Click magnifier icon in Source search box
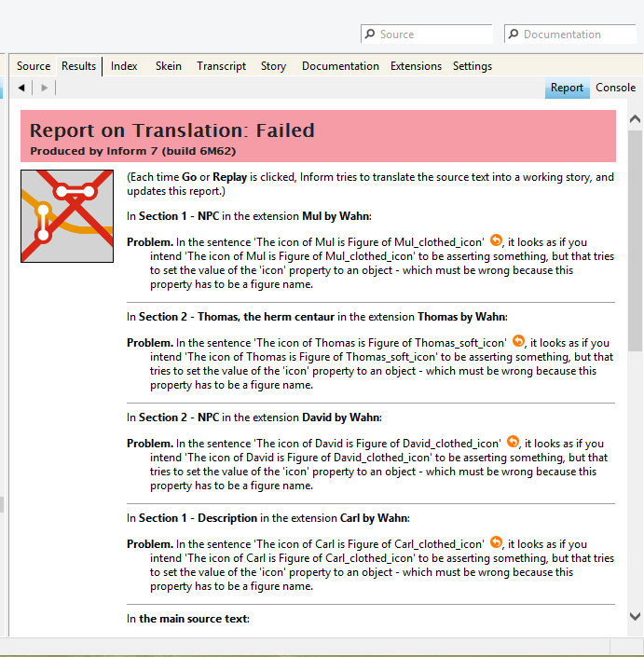The height and width of the screenshot is (657, 644). [x=370, y=34]
